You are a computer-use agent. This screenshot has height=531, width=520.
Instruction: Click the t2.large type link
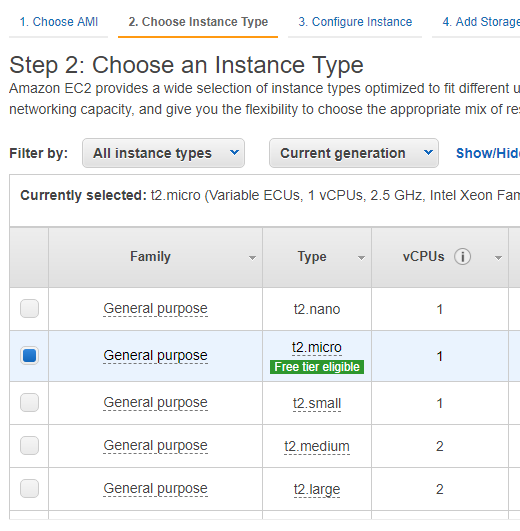coord(317,490)
